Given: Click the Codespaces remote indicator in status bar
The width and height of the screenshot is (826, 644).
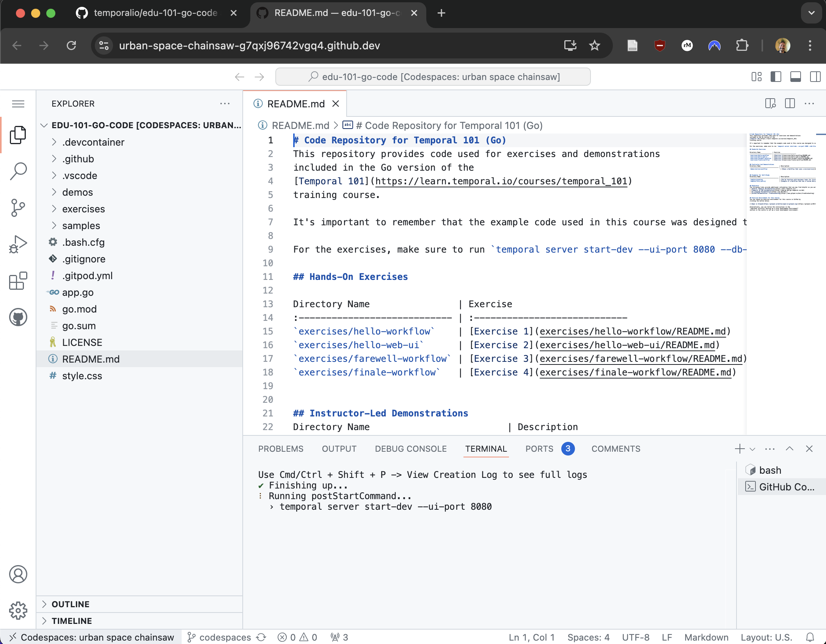Looking at the screenshot, I should (91, 637).
